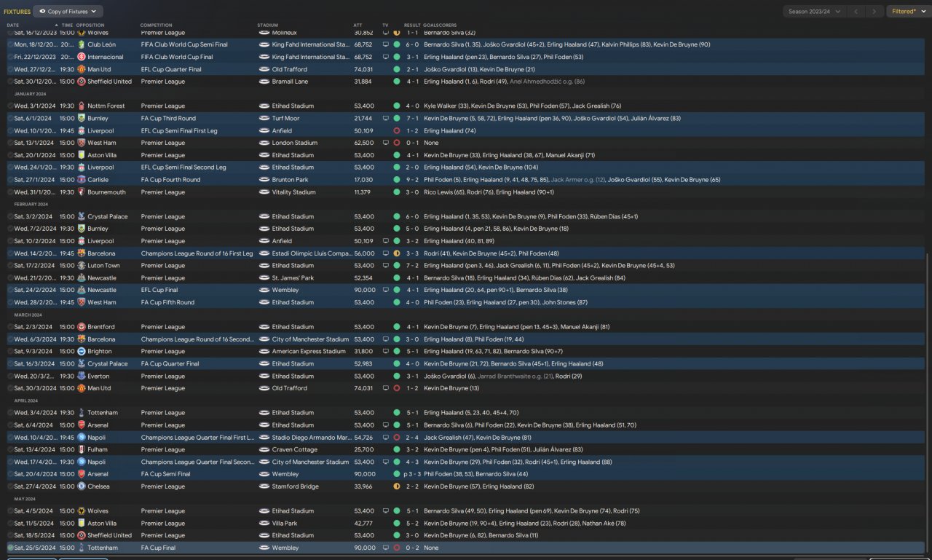This screenshot has width=932, height=560.
Task: Click the 'Champions League Round of 16 First Leg' text
Action: [x=197, y=253]
